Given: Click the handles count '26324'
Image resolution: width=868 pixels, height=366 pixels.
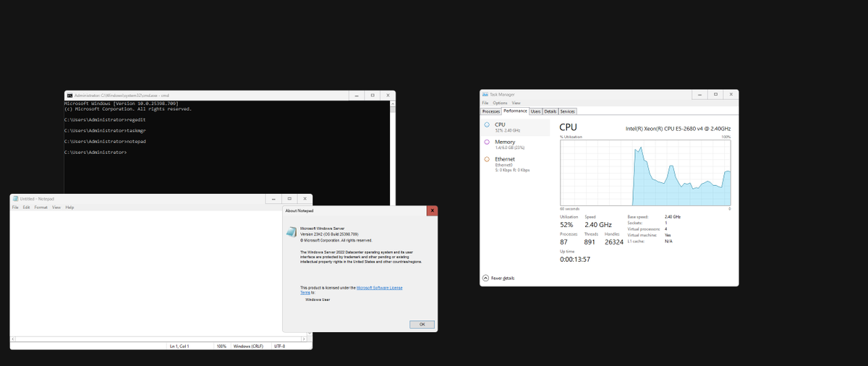Looking at the screenshot, I should coord(614,242).
